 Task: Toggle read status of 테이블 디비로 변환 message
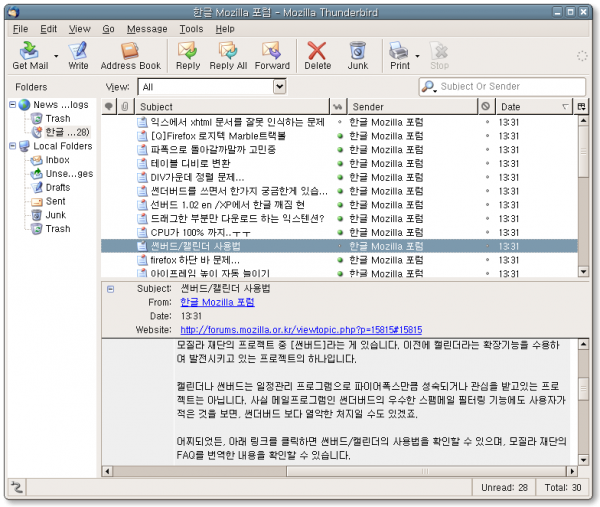point(339,163)
